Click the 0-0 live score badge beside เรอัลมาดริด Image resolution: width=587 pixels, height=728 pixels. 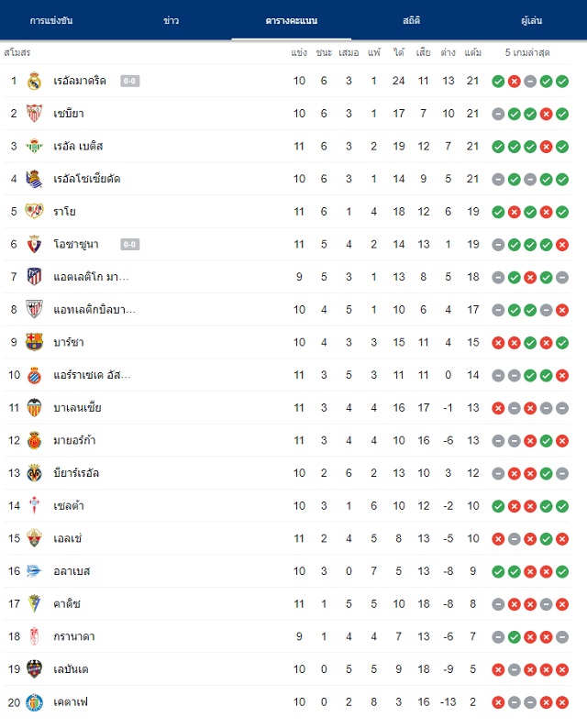pos(130,82)
